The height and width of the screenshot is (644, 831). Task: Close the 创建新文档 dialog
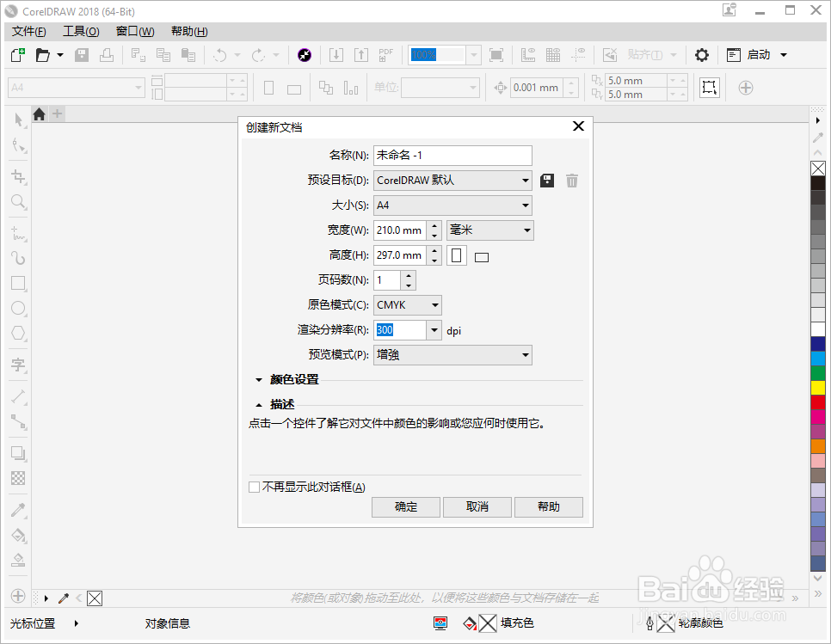(x=578, y=126)
